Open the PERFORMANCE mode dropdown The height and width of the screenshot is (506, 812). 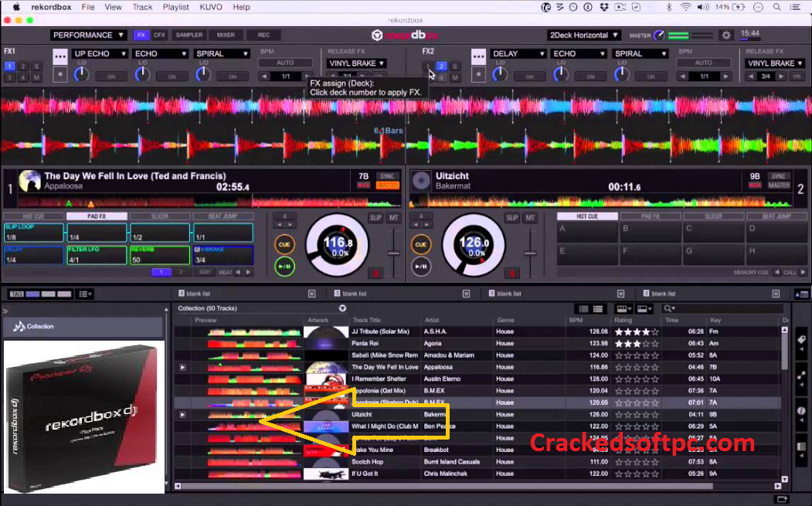(x=88, y=35)
